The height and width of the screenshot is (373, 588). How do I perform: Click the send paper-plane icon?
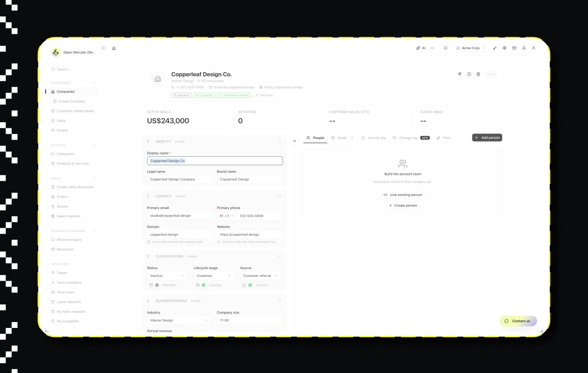coord(459,74)
